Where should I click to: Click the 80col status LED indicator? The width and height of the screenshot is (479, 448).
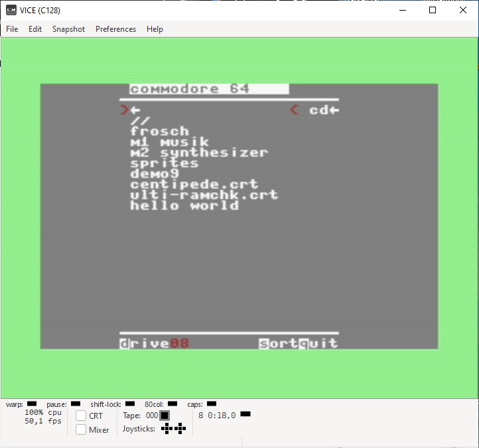(x=172, y=404)
